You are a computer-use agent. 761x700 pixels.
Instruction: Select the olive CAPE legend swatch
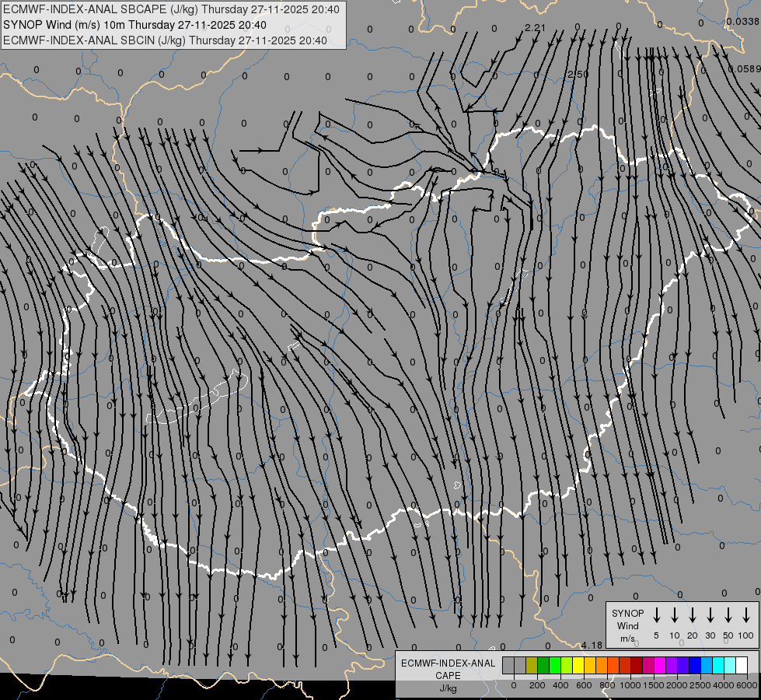pyautogui.click(x=532, y=665)
